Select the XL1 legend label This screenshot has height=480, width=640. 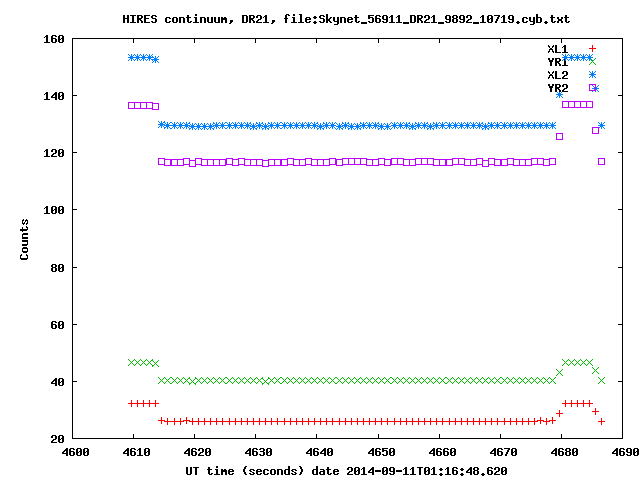[x=558, y=49]
